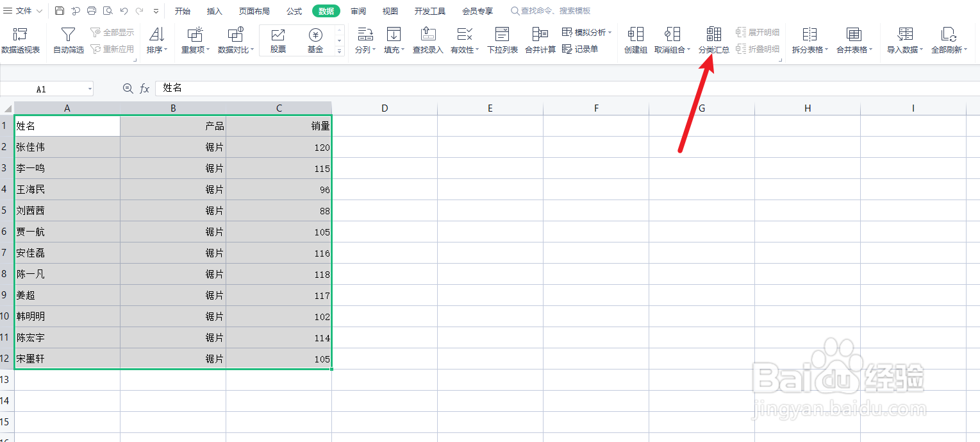Expand the name box dropdown arrow
The image size is (980, 442).
[89, 89]
